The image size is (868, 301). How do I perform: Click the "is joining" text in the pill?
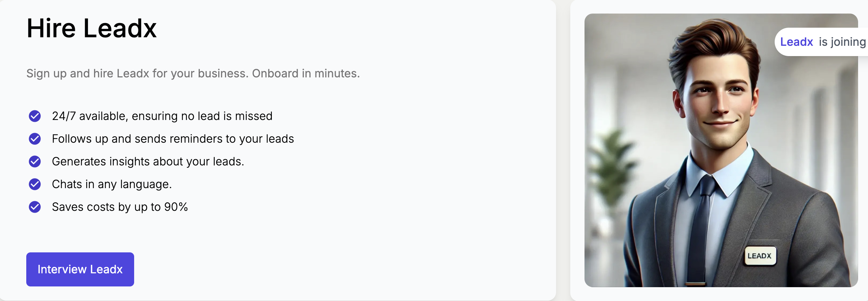[x=842, y=42]
